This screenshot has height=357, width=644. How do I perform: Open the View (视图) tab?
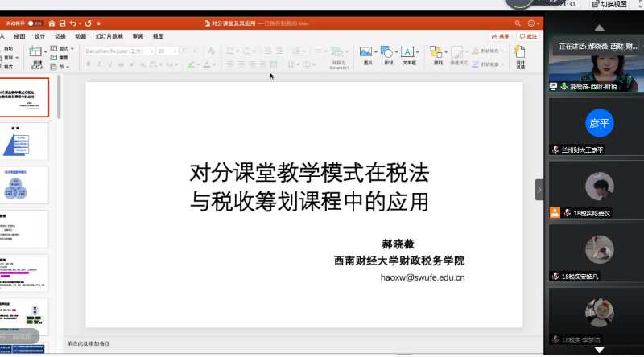pyautogui.click(x=158, y=36)
